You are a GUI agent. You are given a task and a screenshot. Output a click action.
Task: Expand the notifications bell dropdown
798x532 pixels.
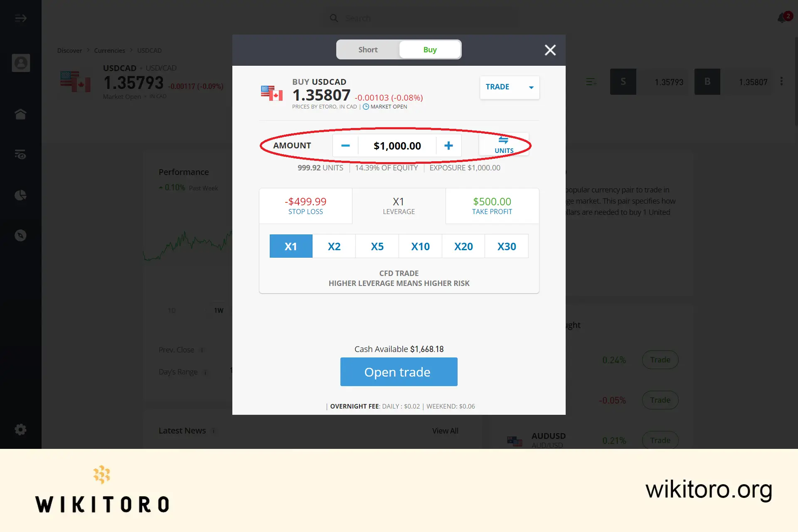(783, 18)
